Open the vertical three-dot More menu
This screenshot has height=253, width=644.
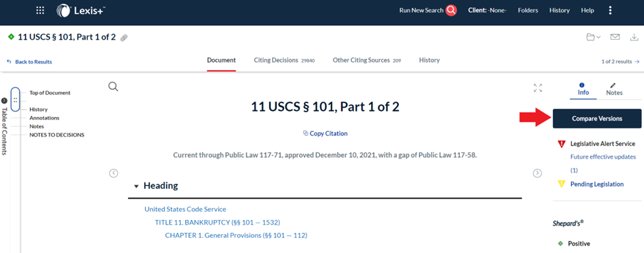tap(610, 11)
